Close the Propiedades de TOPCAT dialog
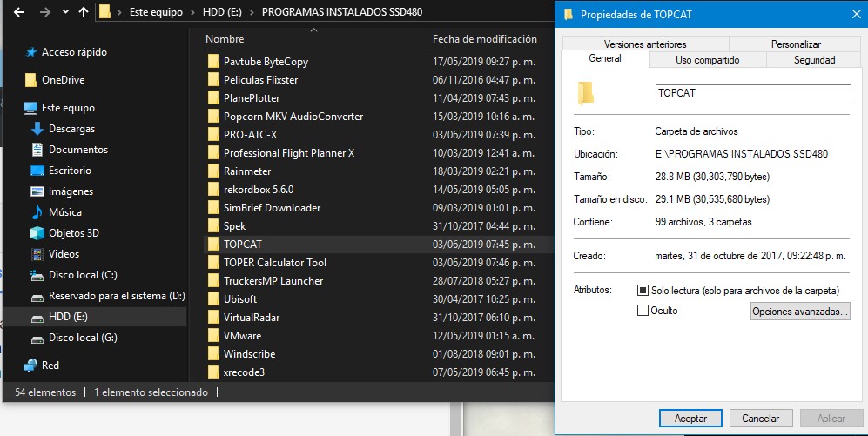Screen dimensions: 868x436 point(856,15)
